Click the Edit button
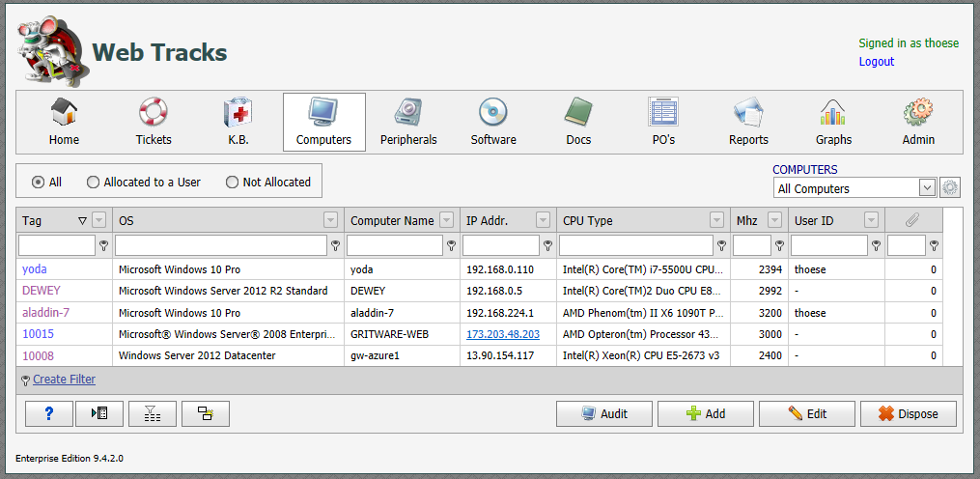Viewport: 980px width, 479px height. 807,414
